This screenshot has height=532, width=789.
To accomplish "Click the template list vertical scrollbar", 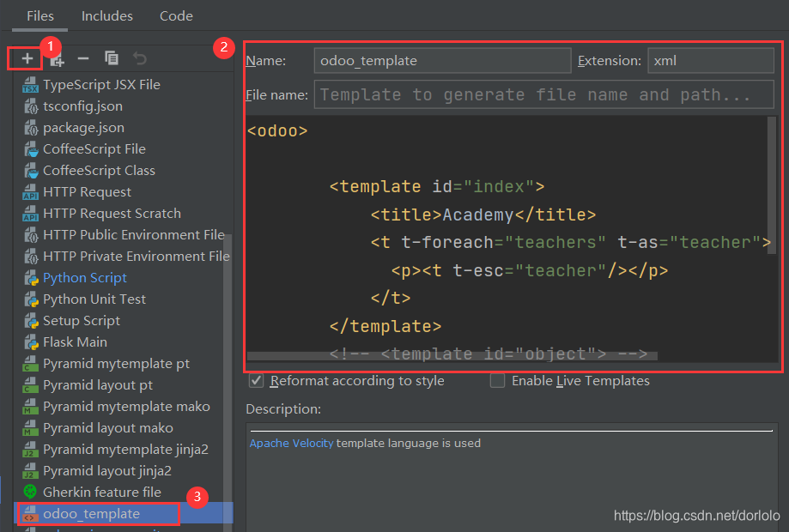I will coord(228,382).
